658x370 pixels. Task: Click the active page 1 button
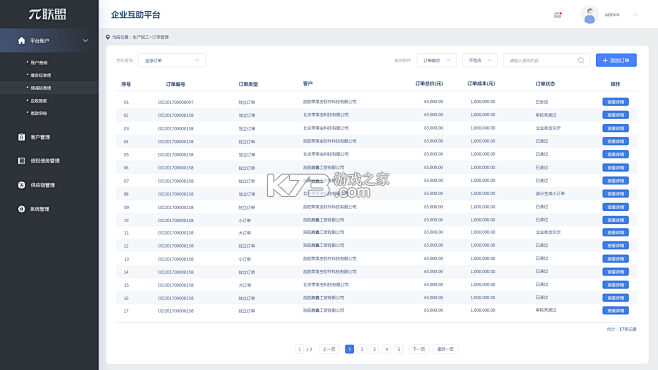pyautogui.click(x=349, y=349)
